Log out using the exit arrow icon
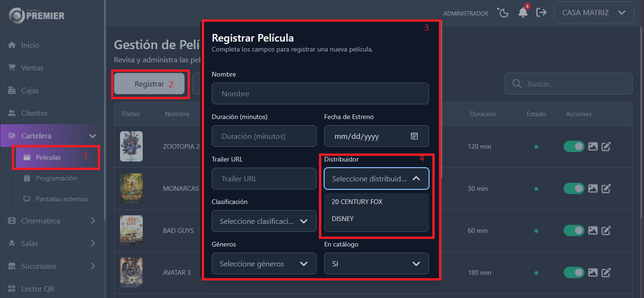Image resolution: width=644 pixels, height=298 pixels. click(541, 13)
